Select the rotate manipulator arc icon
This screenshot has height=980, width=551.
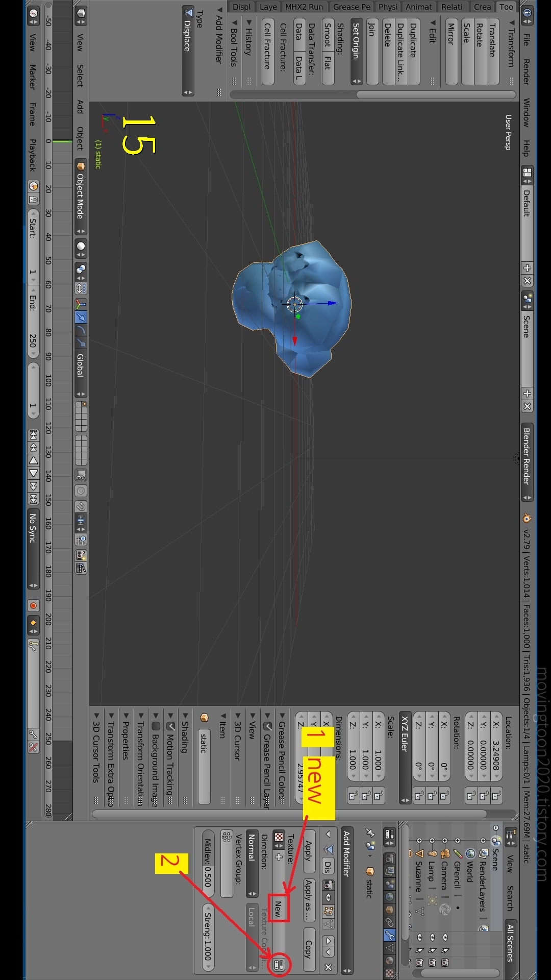point(81,330)
